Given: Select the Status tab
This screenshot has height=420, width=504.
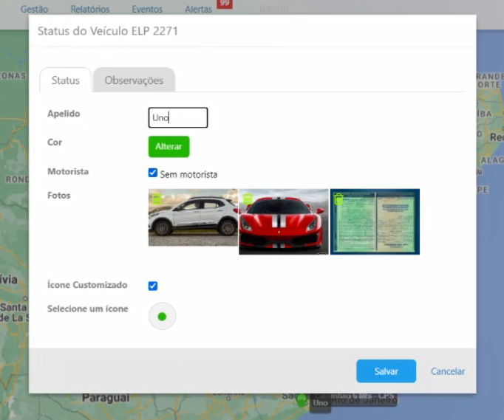Looking at the screenshot, I should (65, 80).
